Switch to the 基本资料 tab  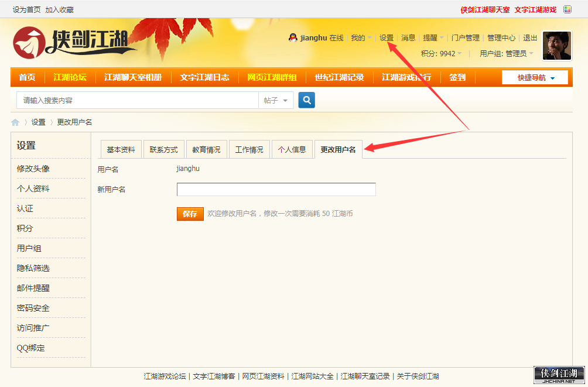(121, 150)
